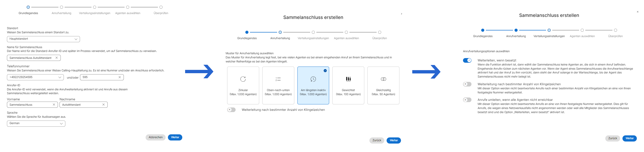644x152 pixels.
Task: Click into the Vorname input field
Action: [x=29, y=105]
